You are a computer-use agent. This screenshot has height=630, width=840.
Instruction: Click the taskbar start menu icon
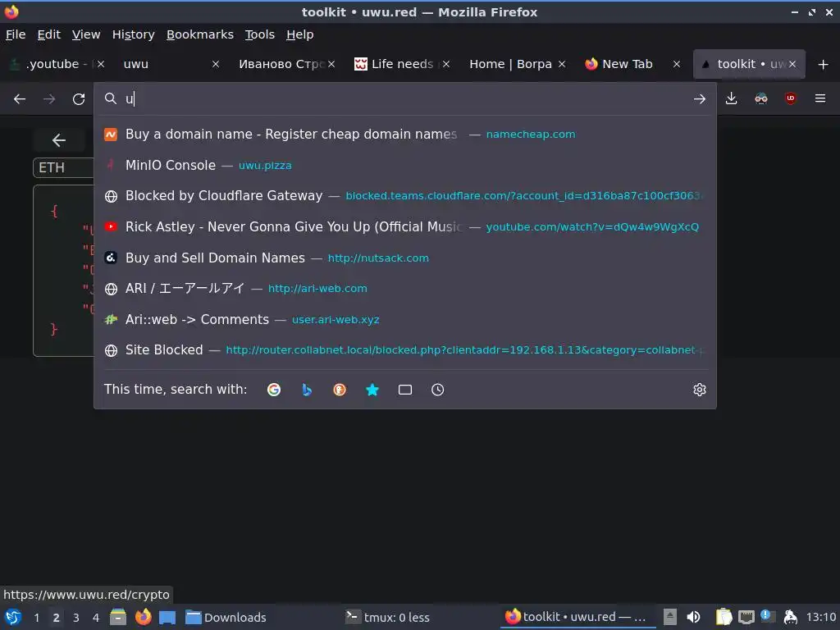click(12, 617)
